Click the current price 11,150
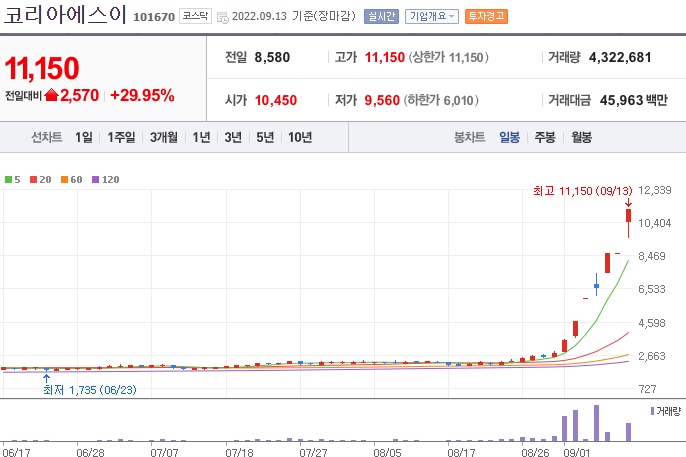686x457 pixels. 42,68
